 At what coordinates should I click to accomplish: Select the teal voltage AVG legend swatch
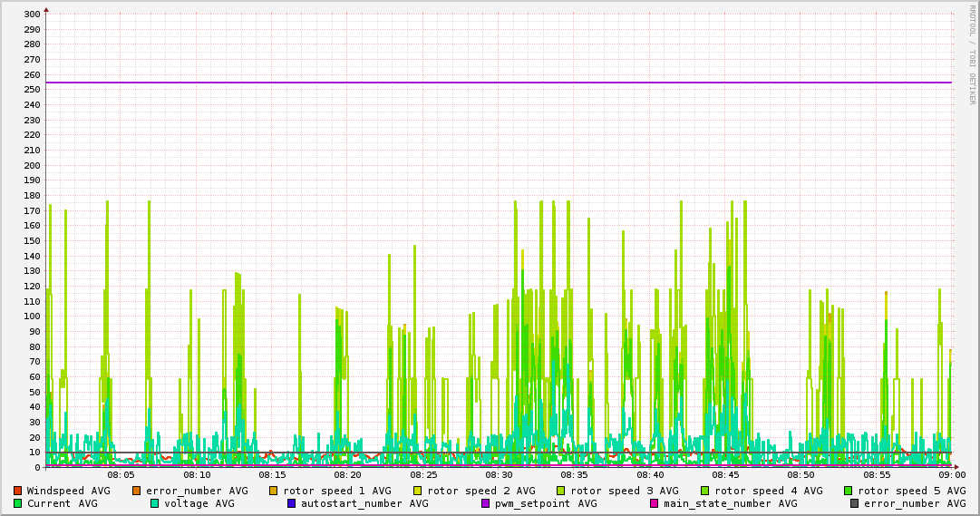[x=154, y=503]
